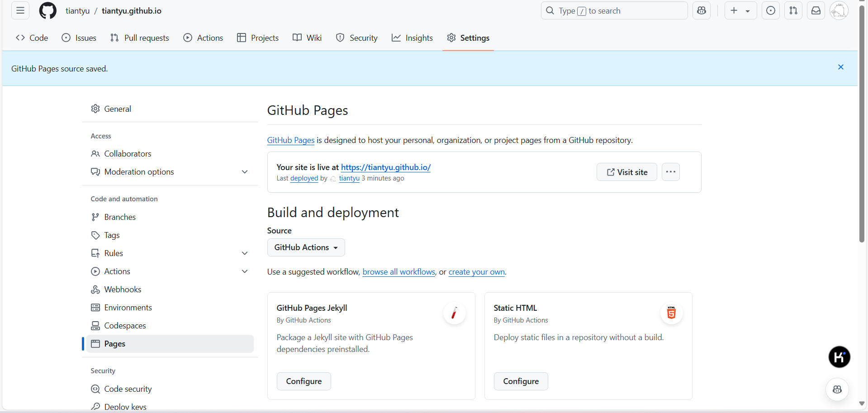Open the 'browse all workflows' link

(398, 272)
